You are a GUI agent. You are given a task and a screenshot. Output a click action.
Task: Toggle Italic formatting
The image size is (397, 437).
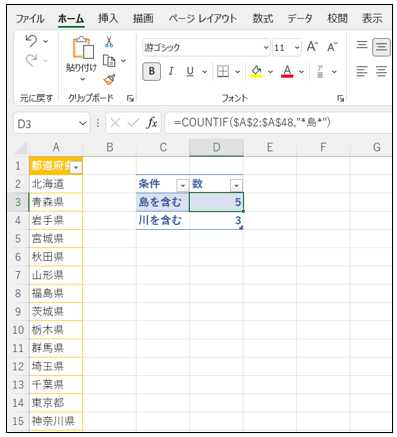tap(171, 71)
